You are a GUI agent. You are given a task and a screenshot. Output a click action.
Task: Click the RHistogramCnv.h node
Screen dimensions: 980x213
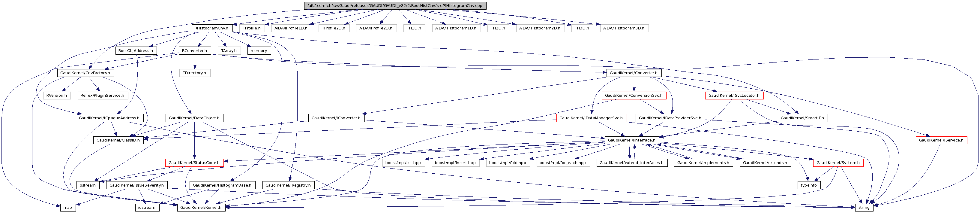(x=211, y=28)
